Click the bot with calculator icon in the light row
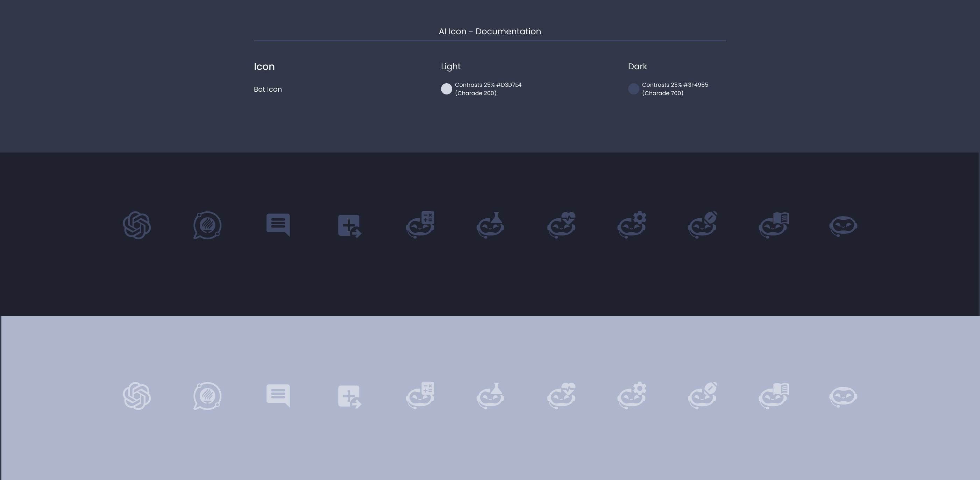980x480 pixels. (x=420, y=395)
